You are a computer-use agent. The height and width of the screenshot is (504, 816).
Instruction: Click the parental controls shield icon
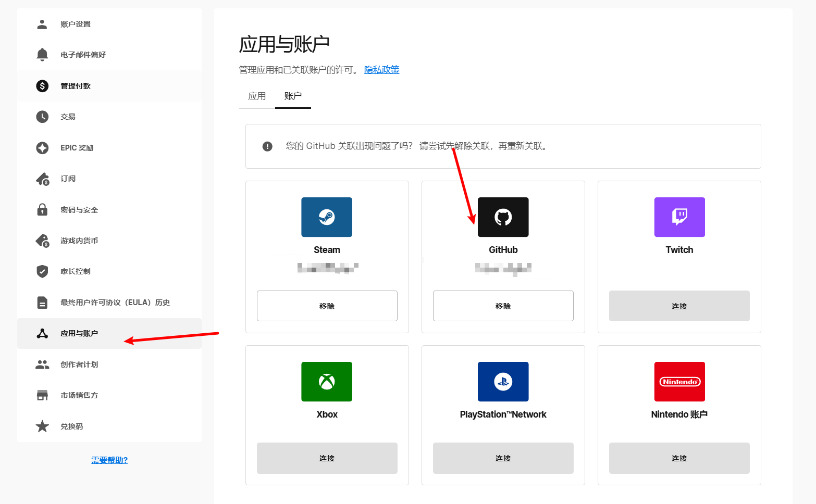pos(42,271)
